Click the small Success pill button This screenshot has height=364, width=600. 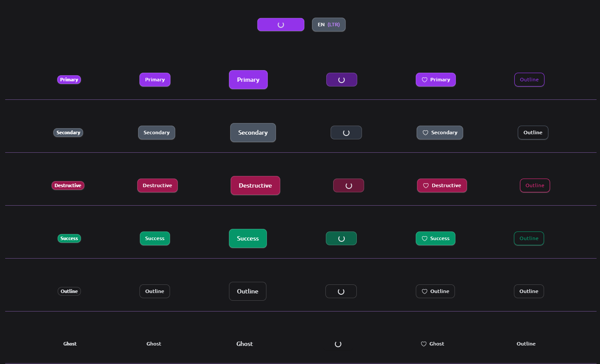coord(69,238)
